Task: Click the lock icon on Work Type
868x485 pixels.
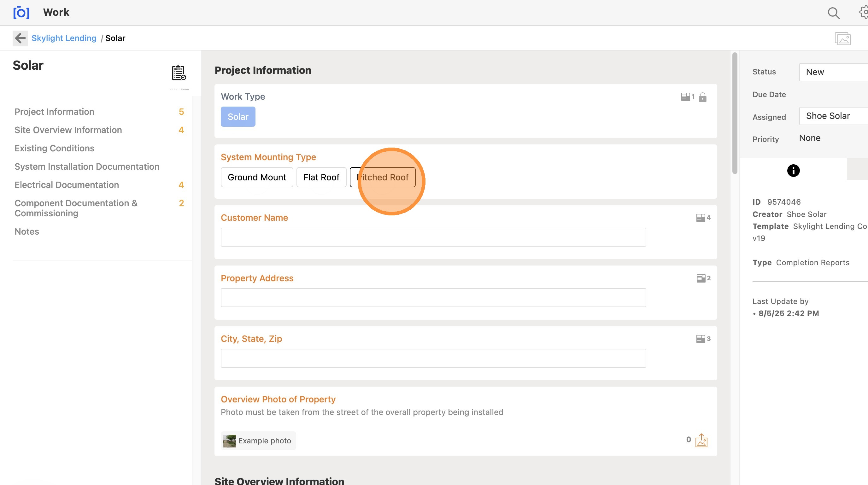Action: pyautogui.click(x=702, y=97)
